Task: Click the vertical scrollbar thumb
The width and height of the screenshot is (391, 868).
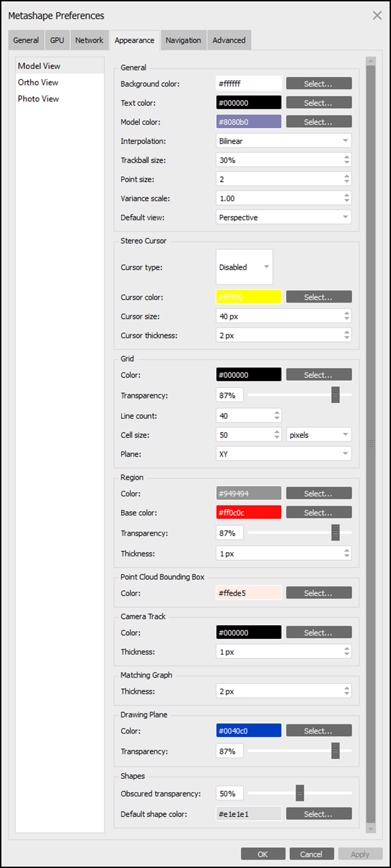Action: point(371,444)
